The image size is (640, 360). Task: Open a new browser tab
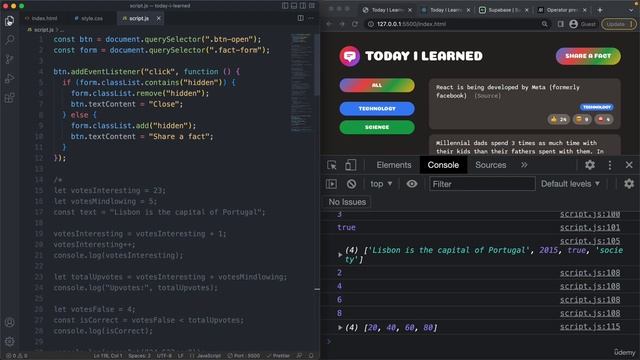(600, 10)
